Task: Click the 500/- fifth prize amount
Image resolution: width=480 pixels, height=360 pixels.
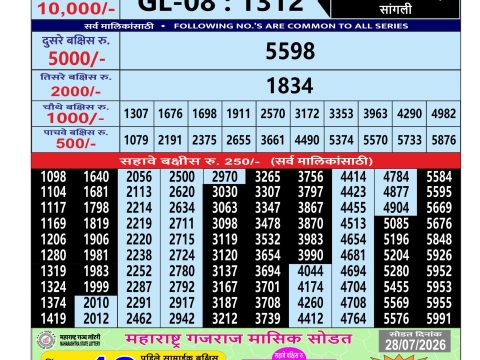Action: click(76, 143)
